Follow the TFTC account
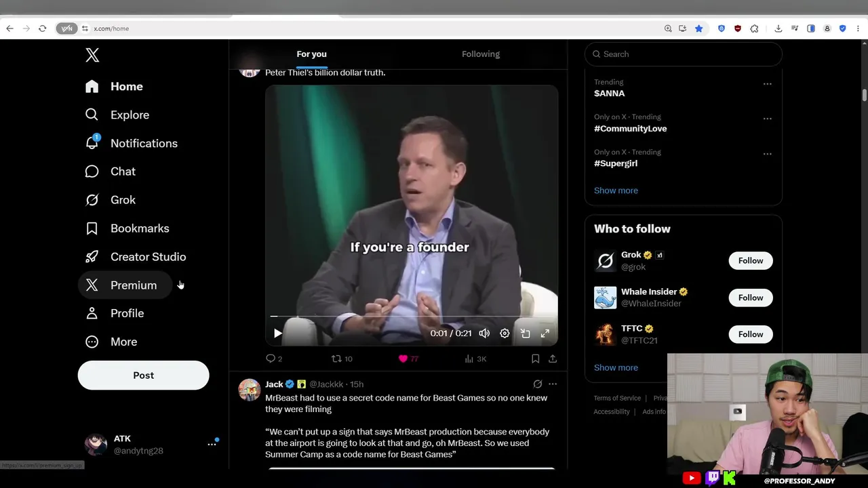 point(751,334)
